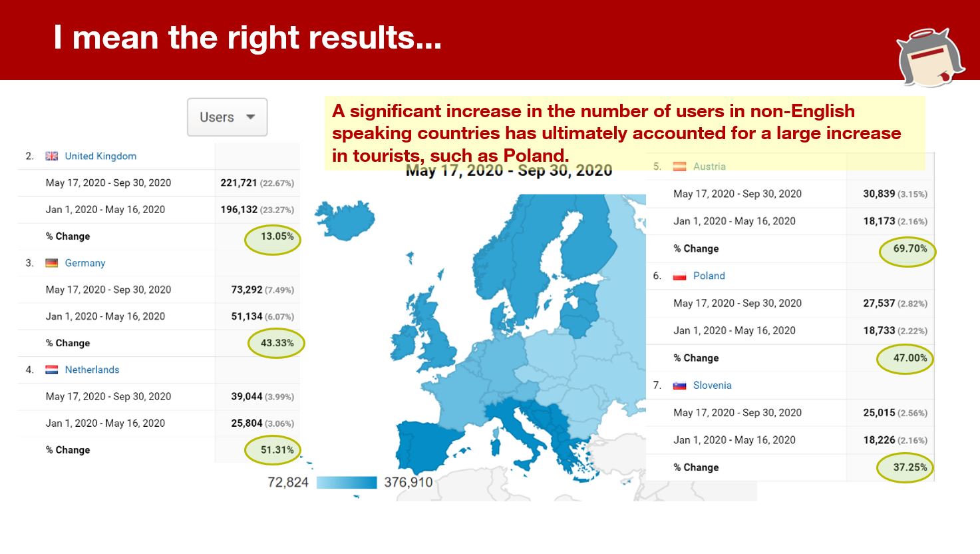980x554 pixels.
Task: Open the Users metric dropdown
Action: point(227,117)
